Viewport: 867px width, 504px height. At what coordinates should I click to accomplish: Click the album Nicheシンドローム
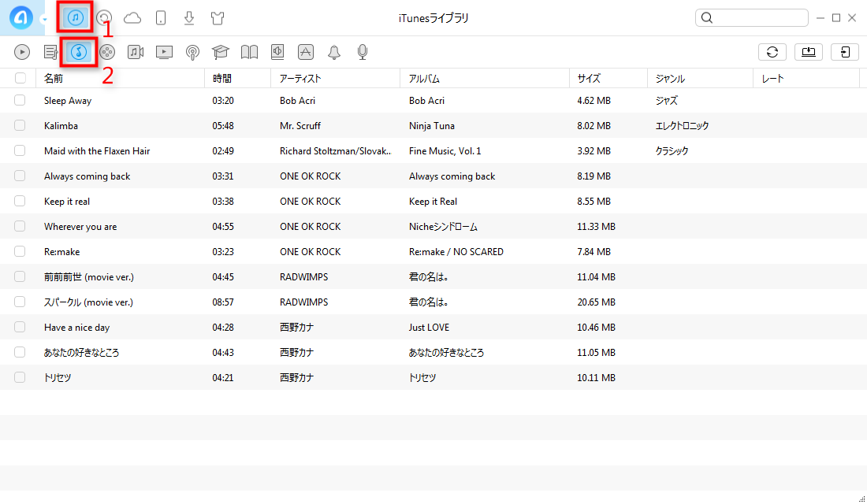(x=444, y=227)
